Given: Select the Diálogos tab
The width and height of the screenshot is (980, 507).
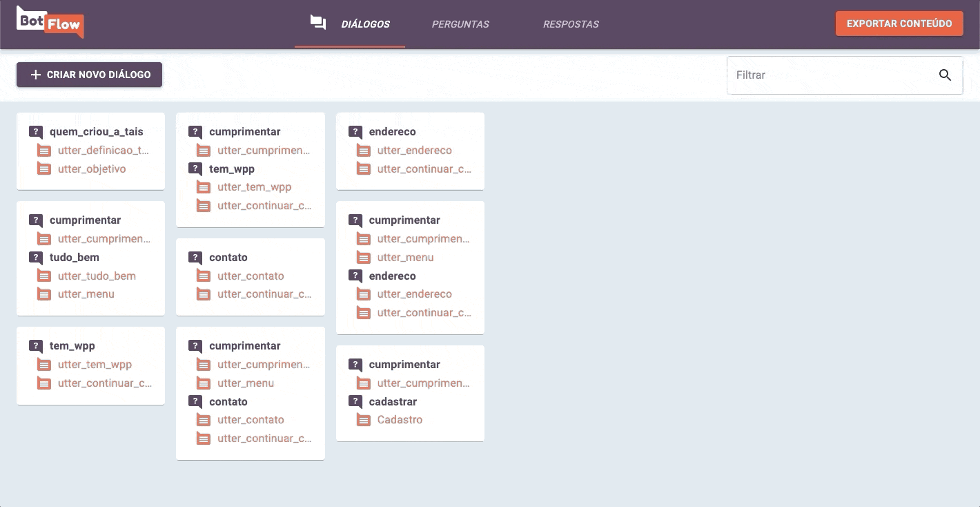Looking at the screenshot, I should tap(365, 24).
